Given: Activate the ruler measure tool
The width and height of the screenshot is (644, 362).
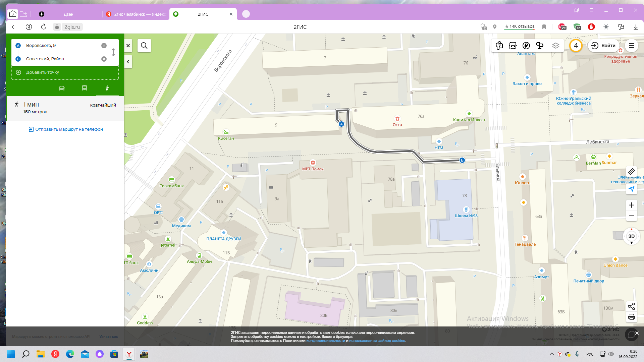Looking at the screenshot, I should [632, 172].
